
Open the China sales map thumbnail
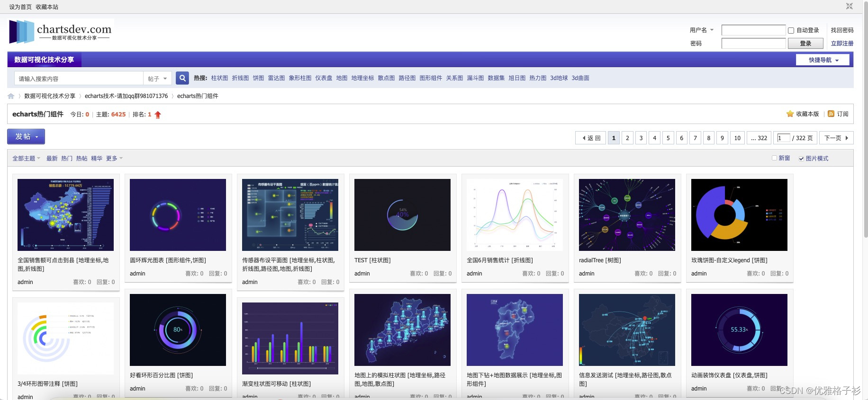[65, 215]
